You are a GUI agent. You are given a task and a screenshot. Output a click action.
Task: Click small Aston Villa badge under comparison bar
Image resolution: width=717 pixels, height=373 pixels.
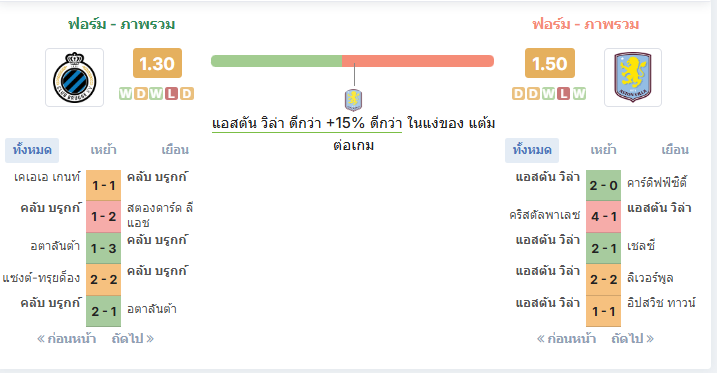pos(353,100)
